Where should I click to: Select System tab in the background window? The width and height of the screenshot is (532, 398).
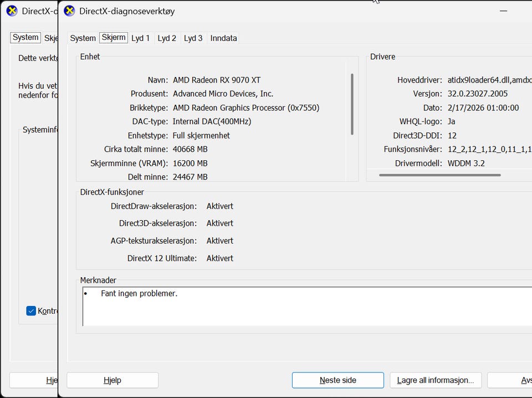(25, 37)
